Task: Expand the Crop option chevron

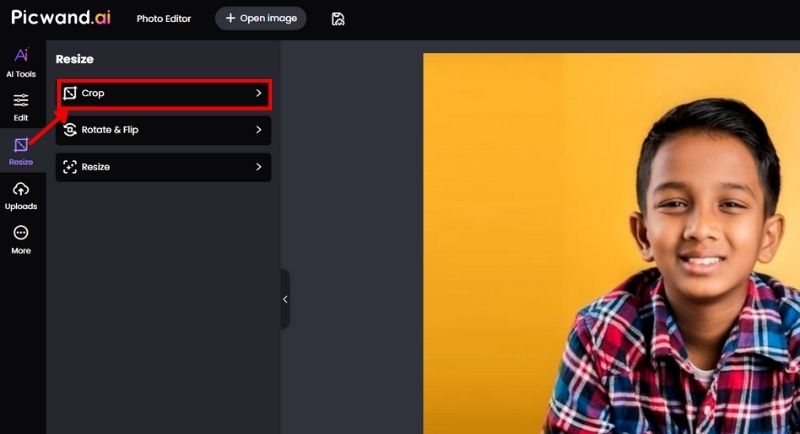Action: pos(258,93)
